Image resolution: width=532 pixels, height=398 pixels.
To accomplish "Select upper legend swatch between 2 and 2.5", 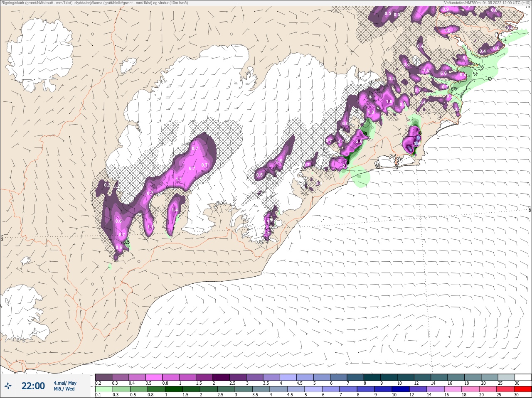I will click(221, 377).
